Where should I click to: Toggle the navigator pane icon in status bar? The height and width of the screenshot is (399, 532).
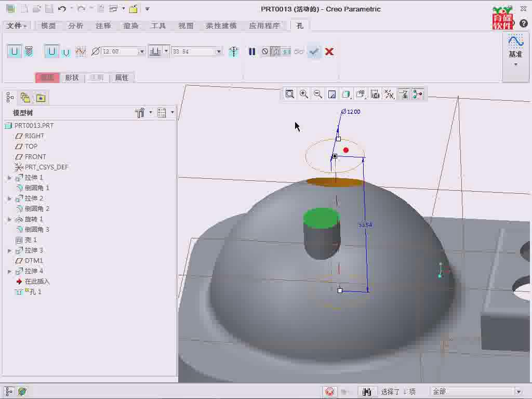click(x=9, y=392)
